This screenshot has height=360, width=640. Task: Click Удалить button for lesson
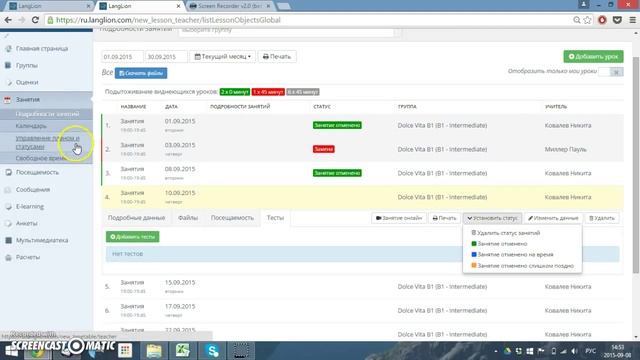[602, 218]
